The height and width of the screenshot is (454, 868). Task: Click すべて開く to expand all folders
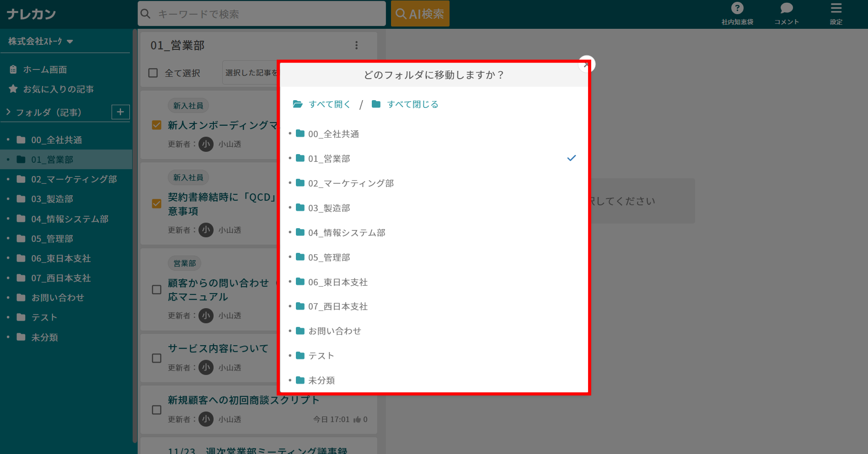click(328, 104)
